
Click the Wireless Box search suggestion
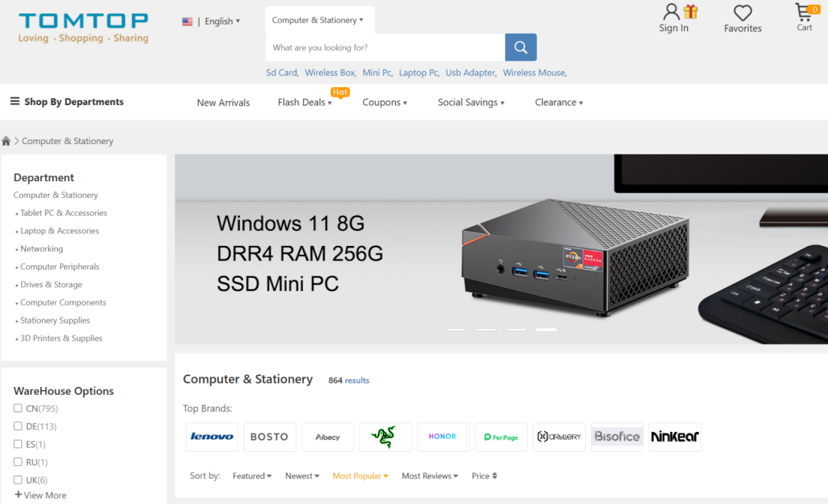click(331, 73)
